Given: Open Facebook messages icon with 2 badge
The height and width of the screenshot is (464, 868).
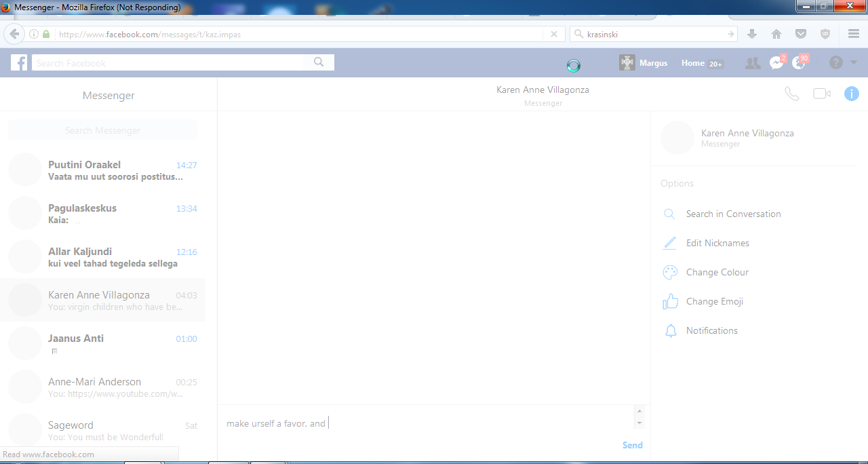Looking at the screenshot, I should [776, 62].
